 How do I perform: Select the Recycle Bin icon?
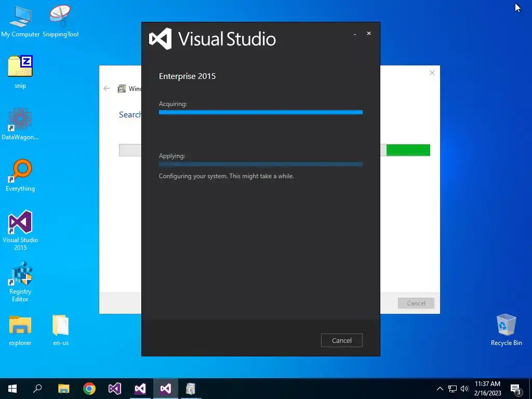(506, 330)
